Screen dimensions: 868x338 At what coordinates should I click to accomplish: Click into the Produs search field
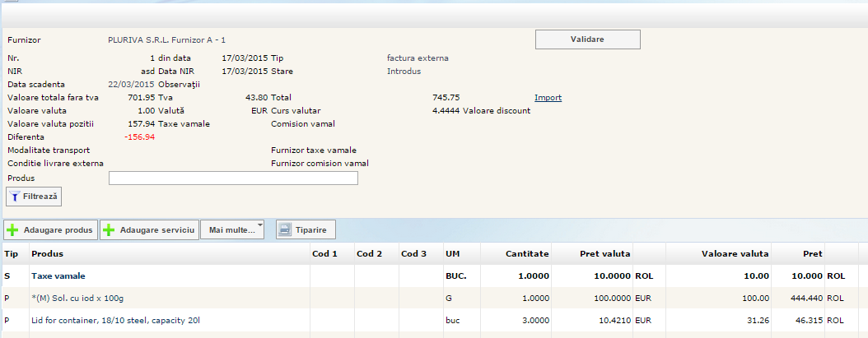233,178
